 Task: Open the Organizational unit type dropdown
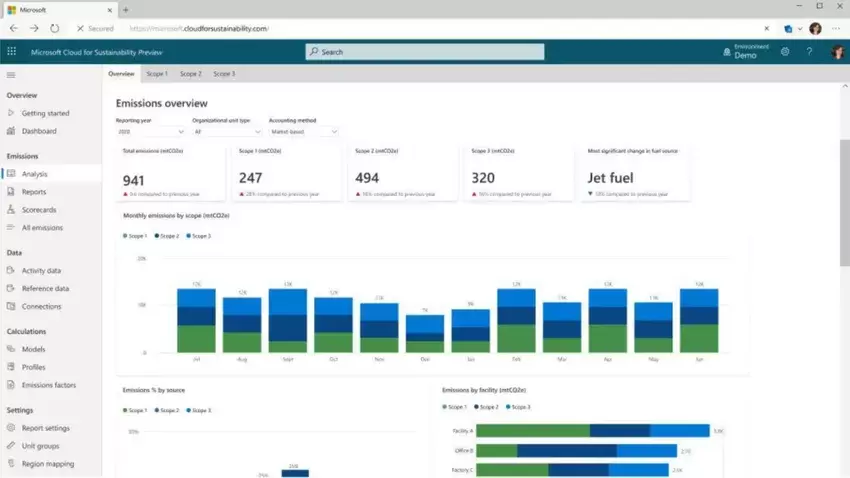pyautogui.click(x=227, y=132)
